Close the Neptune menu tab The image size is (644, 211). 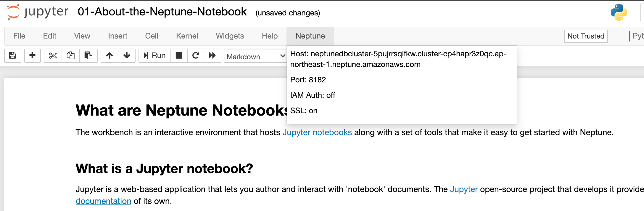coord(310,36)
